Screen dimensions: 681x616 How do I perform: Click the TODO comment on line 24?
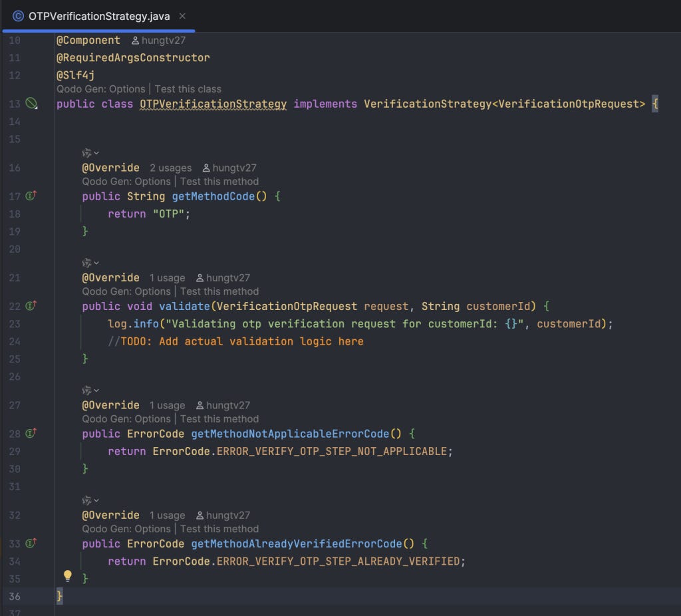(x=235, y=341)
